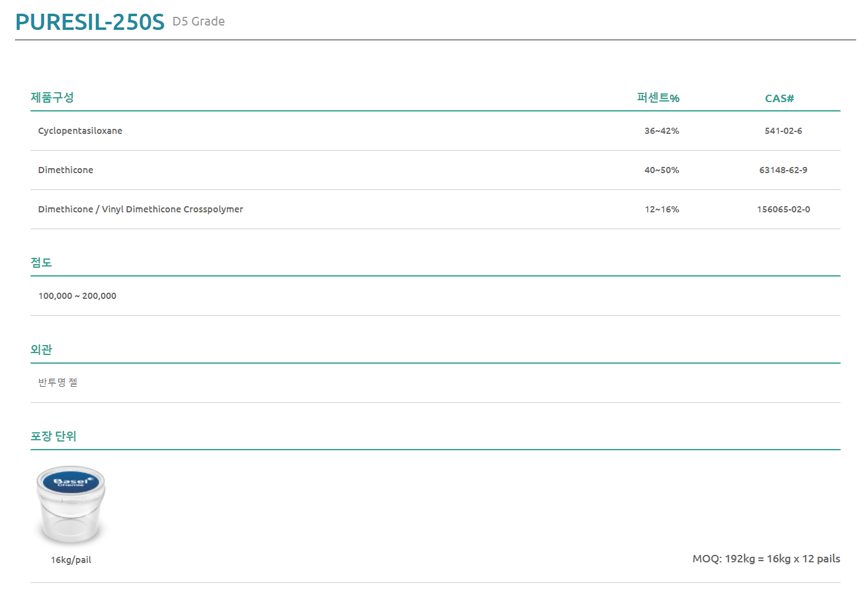Viewport: 868px width, 596px height.
Task: Click the 16kg/pail caption
Action: pyautogui.click(x=71, y=560)
